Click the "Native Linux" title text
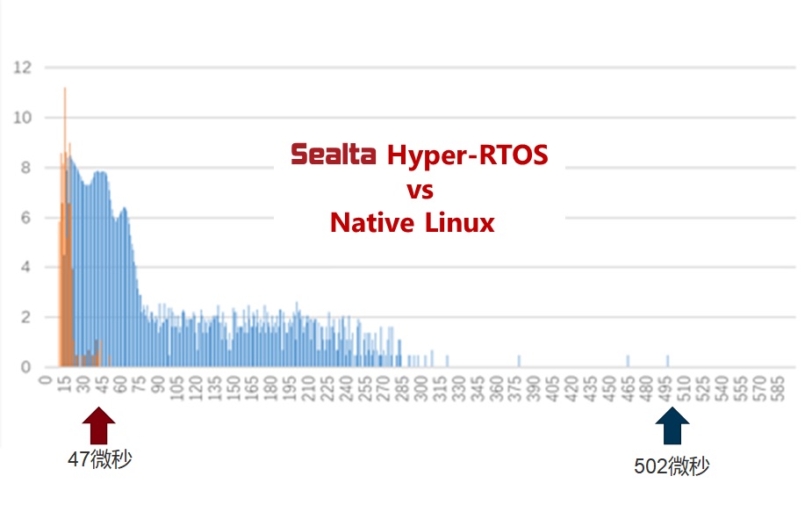This screenshot has height=505, width=812. tap(413, 223)
